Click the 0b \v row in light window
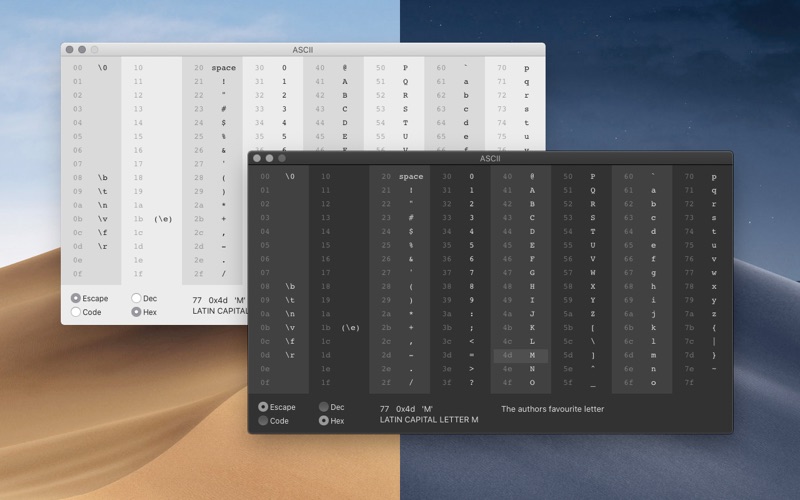This screenshot has width=800, height=500. [91, 219]
